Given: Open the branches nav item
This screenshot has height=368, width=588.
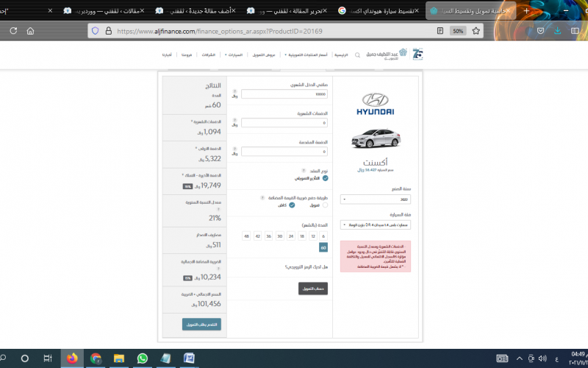Looking at the screenshot, I should click(187, 54).
